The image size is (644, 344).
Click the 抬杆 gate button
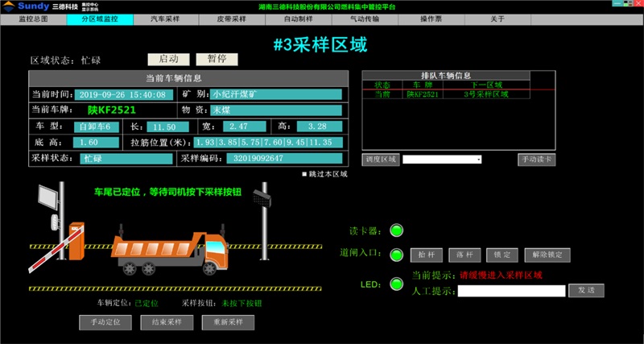[426, 255]
